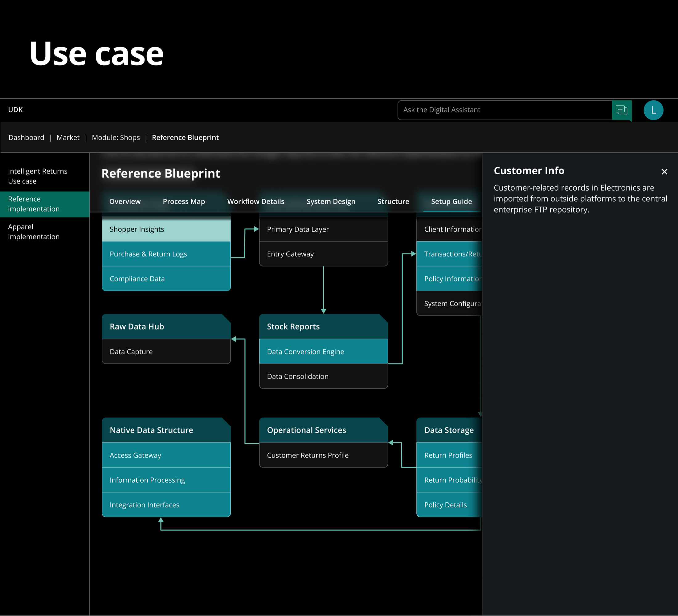Image resolution: width=678 pixels, height=616 pixels.
Task: Select the Compliance Data block
Action: [166, 279]
